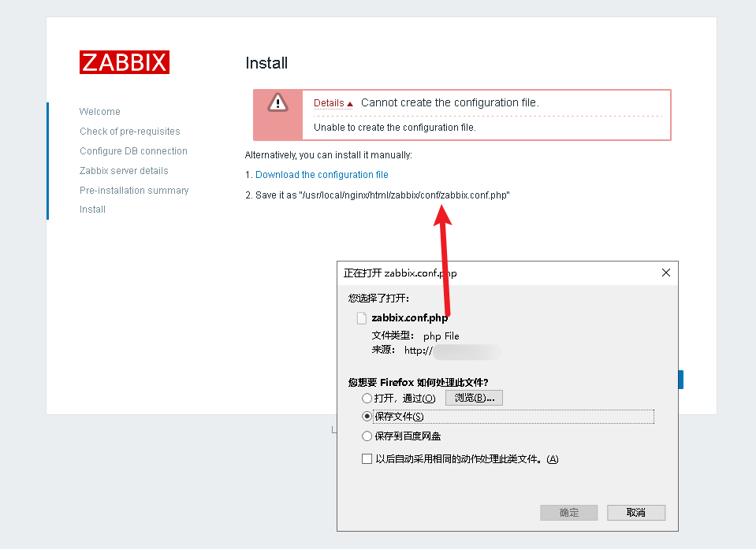Go to Welcome step in sidebar
Screen dimensions: 756x549
click(x=100, y=112)
